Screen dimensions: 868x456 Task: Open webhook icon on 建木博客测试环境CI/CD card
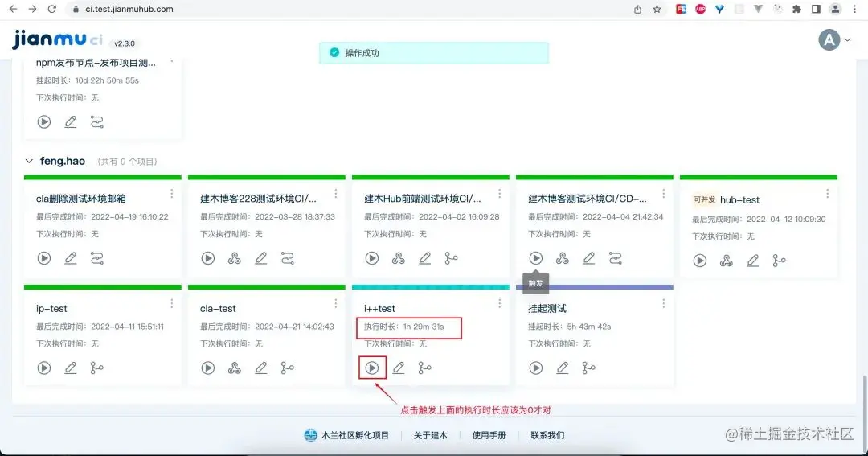[x=562, y=258]
